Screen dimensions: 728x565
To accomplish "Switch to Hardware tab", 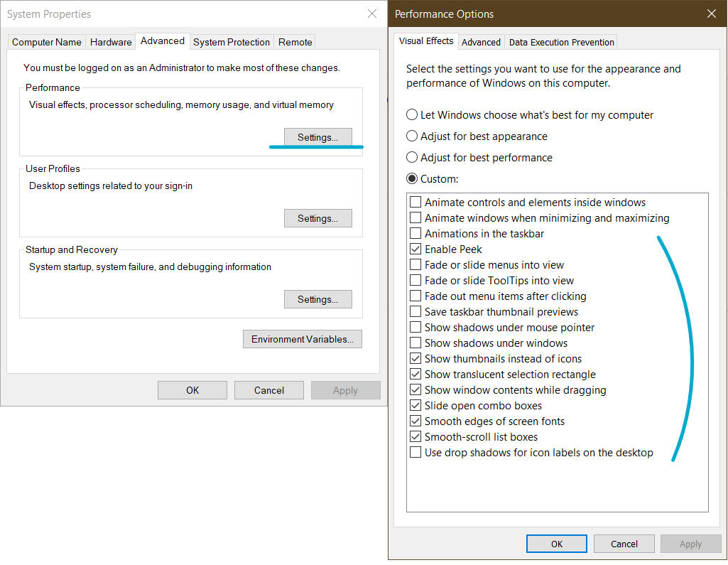I will [111, 42].
